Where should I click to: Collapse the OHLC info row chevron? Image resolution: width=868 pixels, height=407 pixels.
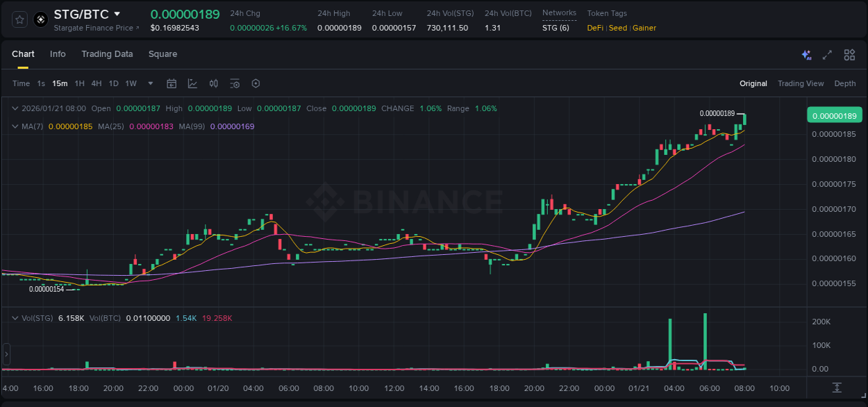15,108
